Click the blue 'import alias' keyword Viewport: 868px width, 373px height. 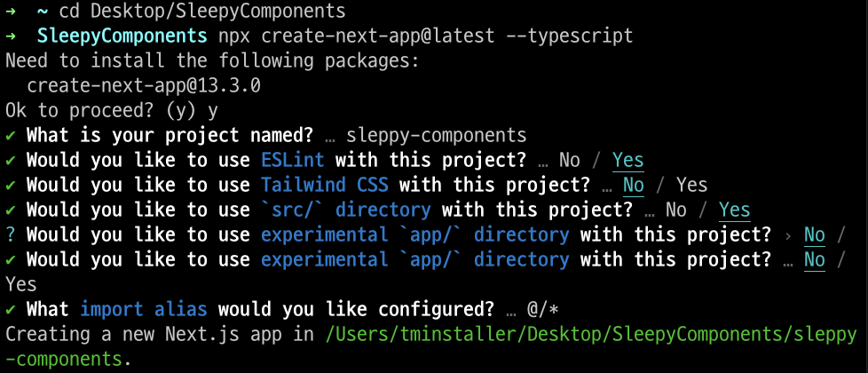click(x=144, y=309)
